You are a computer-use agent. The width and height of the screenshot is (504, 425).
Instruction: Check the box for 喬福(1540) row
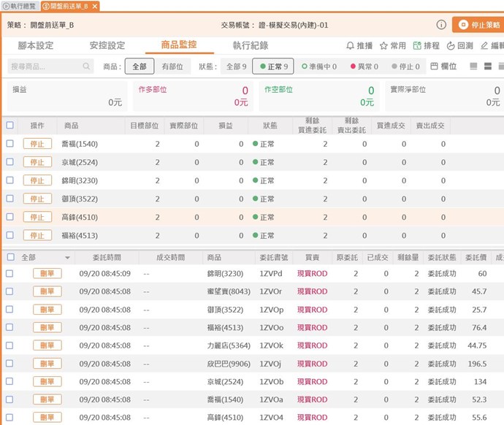[9, 144]
